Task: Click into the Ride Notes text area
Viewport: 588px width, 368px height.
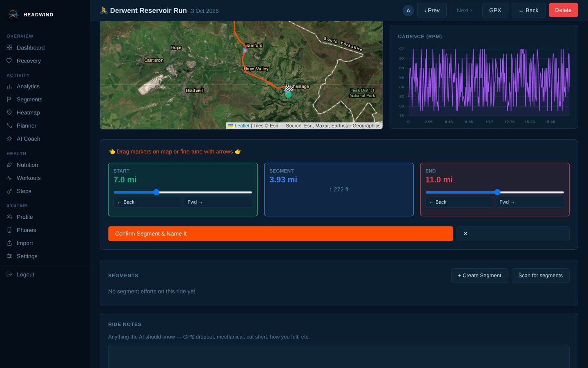Action: pos(339,357)
